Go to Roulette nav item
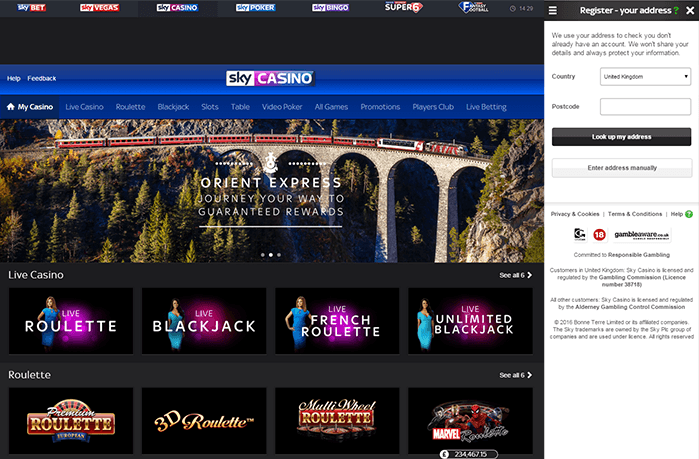The width and height of the screenshot is (699, 459). (131, 107)
